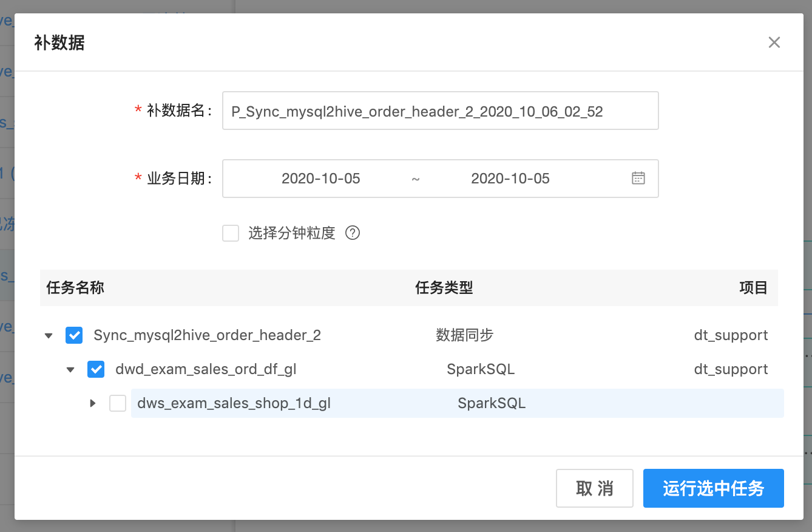
Task: Click the 运行选中任务 button
Action: [x=713, y=488]
